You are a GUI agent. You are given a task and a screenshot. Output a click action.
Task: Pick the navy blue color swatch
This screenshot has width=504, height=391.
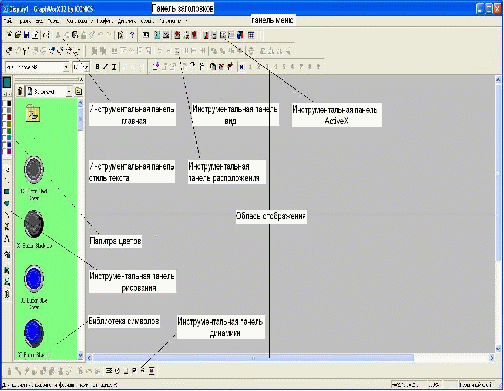(x=9, y=145)
